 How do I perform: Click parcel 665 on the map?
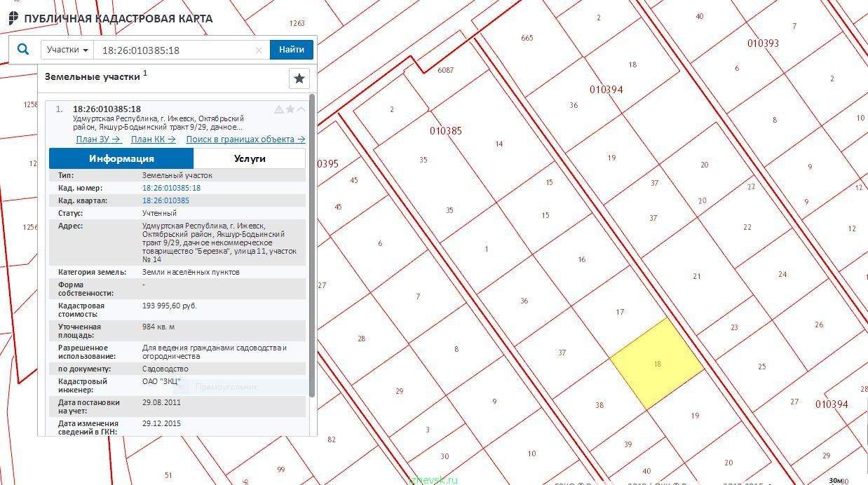pyautogui.click(x=527, y=38)
